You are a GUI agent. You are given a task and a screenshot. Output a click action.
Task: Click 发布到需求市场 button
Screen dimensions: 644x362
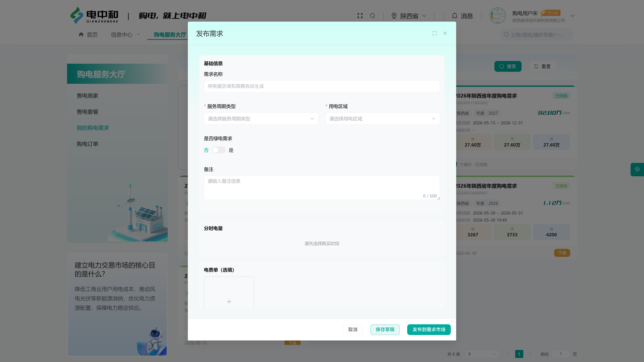point(429,330)
